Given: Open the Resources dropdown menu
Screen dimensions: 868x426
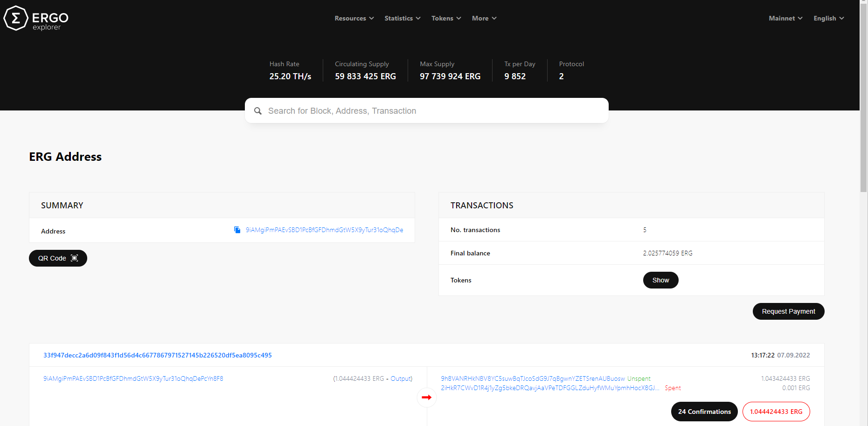Looking at the screenshot, I should [x=354, y=18].
